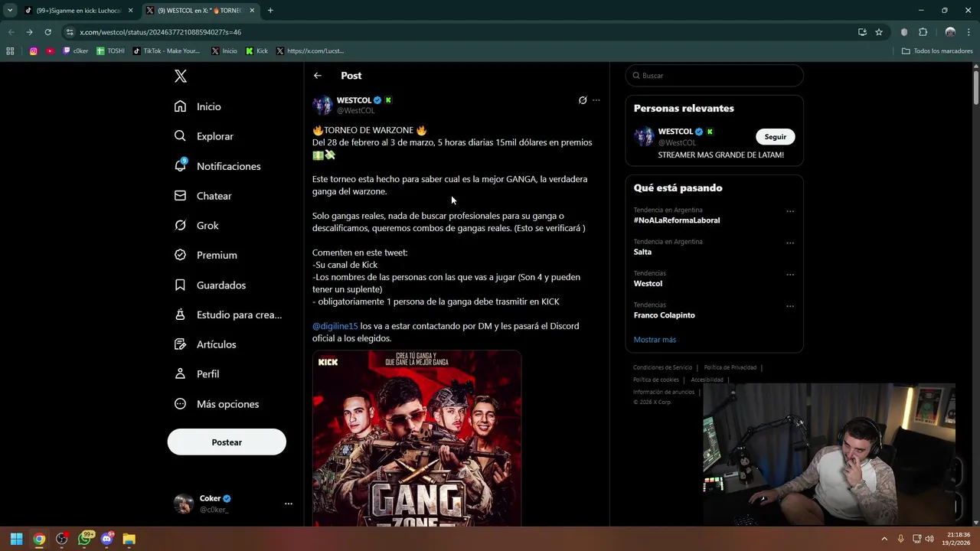
Task: Close the TikTok browser tab
Action: coord(130,11)
